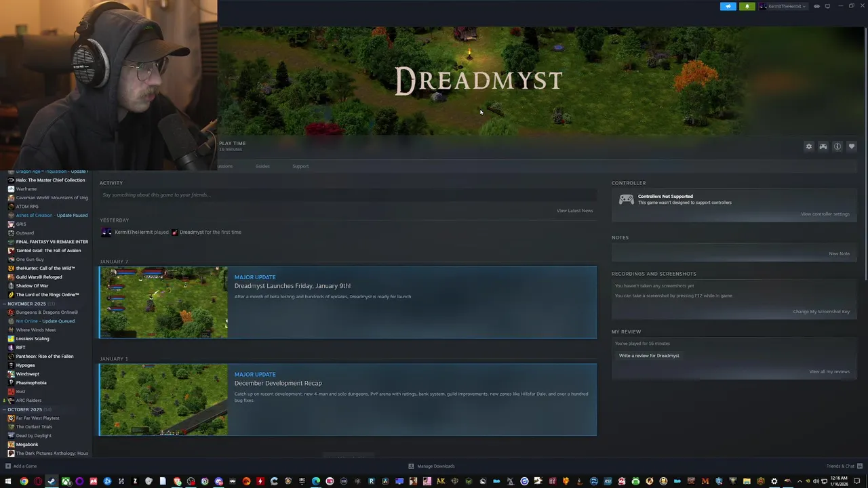Click Add a Game plus icon
The image size is (868, 488).
[8, 466]
